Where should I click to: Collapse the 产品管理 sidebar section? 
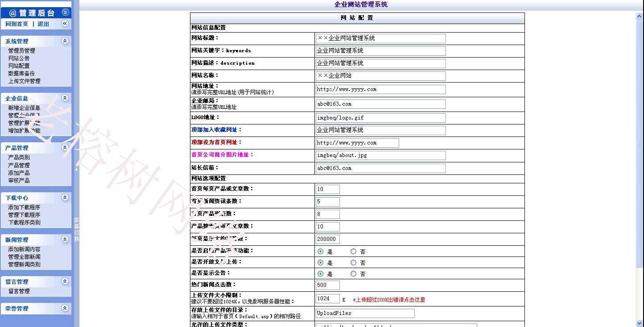(x=65, y=148)
